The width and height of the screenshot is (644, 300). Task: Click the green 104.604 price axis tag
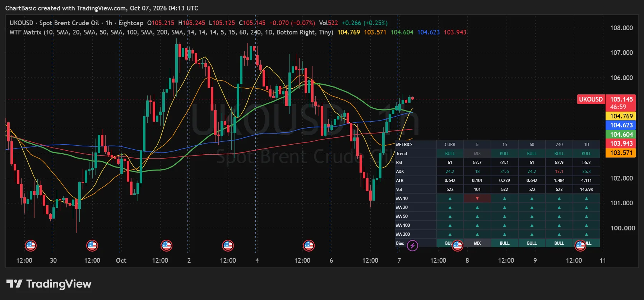click(x=621, y=135)
